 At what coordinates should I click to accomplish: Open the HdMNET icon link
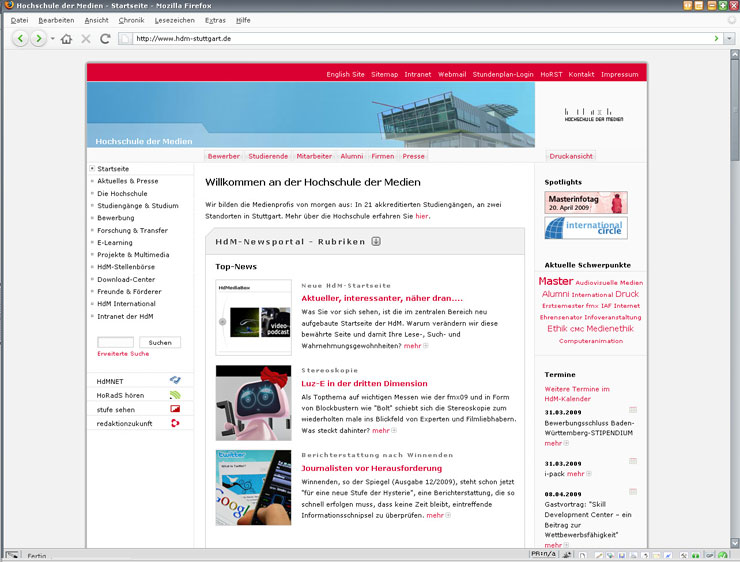coord(175,380)
